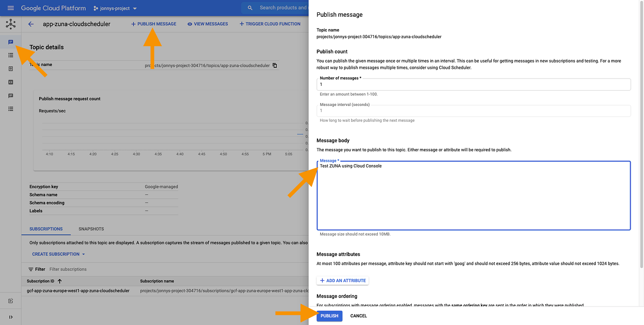Click the 5 PM label on chart axis
The height and width of the screenshot is (325, 644).
[x=267, y=154]
